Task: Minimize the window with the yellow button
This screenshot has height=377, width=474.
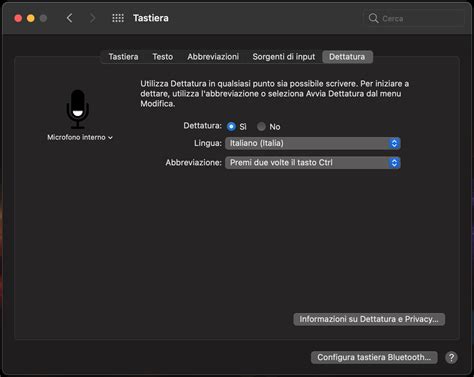Action: coord(31,18)
